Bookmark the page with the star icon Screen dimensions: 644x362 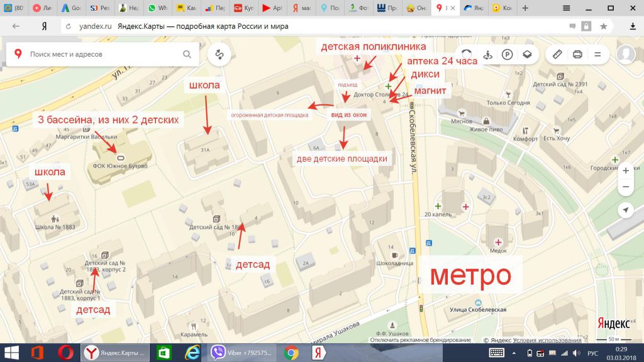[604, 26]
